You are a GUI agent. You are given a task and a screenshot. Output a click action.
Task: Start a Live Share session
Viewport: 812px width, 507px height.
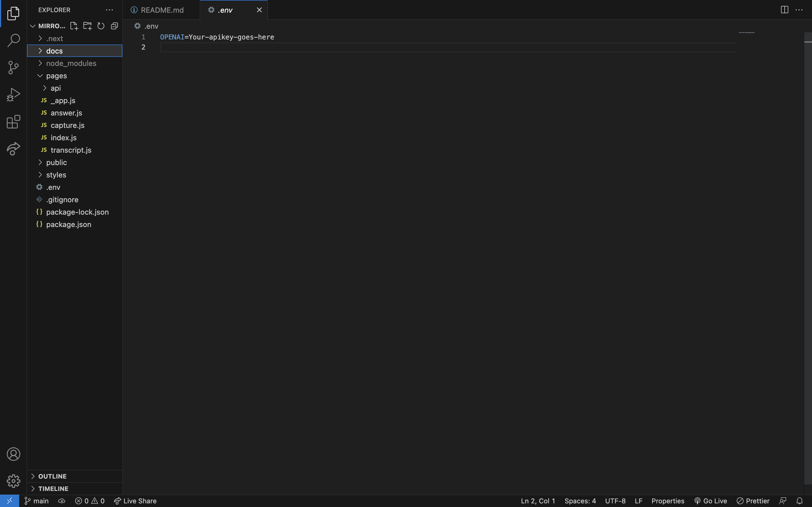[136, 501]
